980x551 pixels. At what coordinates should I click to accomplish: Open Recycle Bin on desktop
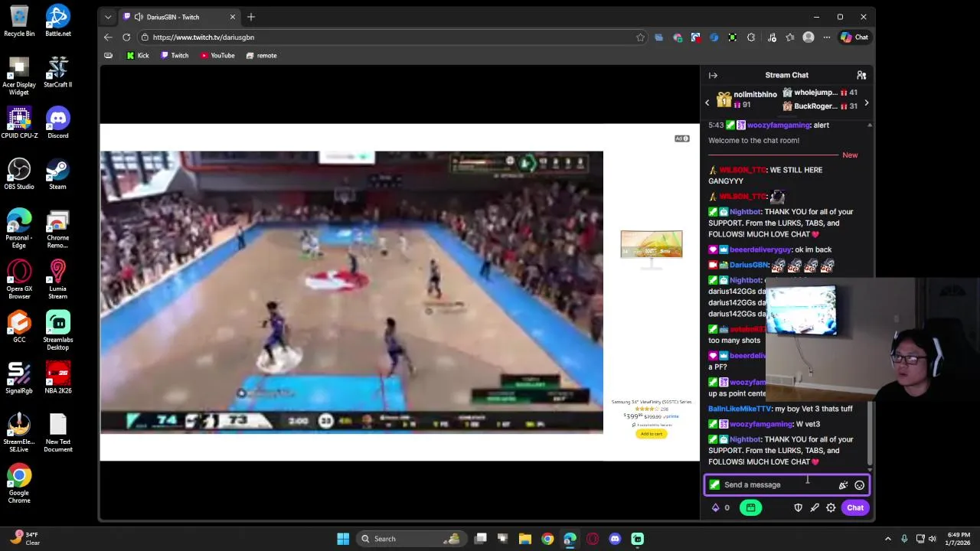[19, 21]
